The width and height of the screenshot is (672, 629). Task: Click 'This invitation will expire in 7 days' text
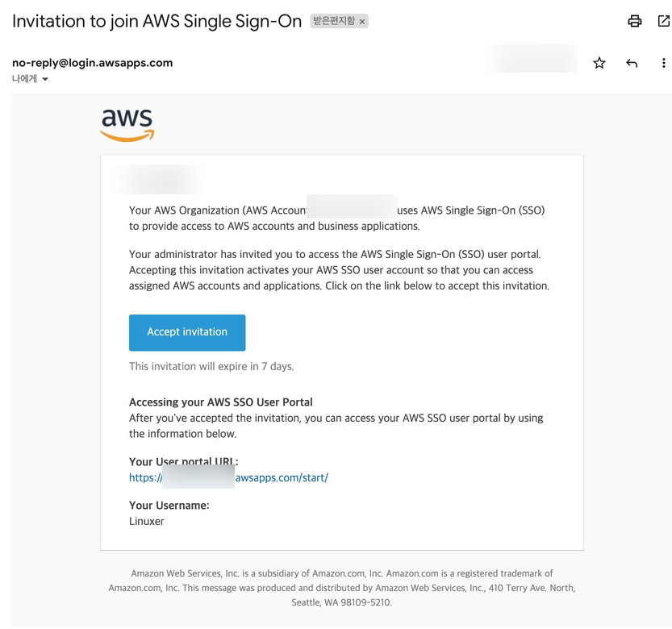coord(211,366)
